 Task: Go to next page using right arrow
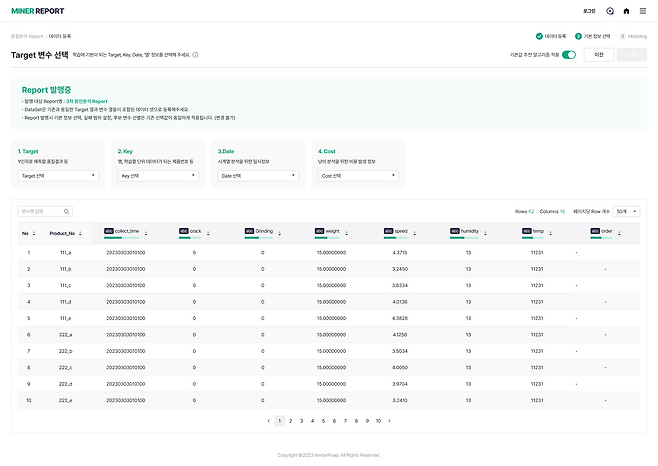pyautogui.click(x=389, y=421)
